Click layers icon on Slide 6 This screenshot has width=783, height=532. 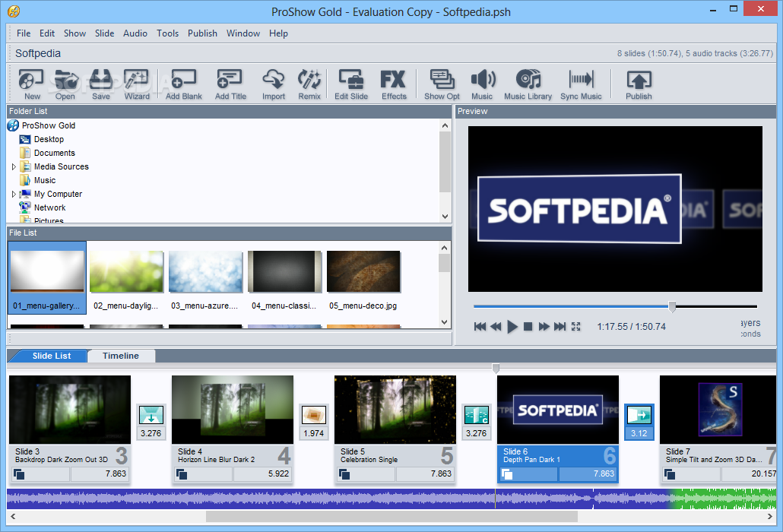tap(507, 474)
